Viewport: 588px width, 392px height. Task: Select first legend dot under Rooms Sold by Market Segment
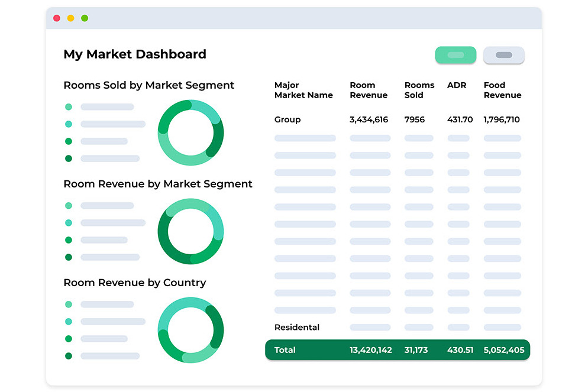click(69, 107)
